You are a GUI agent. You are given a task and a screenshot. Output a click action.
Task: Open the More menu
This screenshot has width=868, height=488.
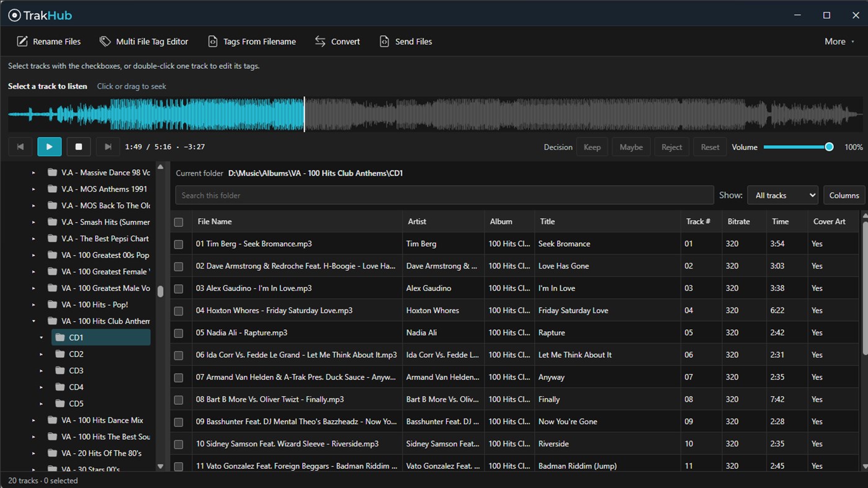pyautogui.click(x=839, y=42)
